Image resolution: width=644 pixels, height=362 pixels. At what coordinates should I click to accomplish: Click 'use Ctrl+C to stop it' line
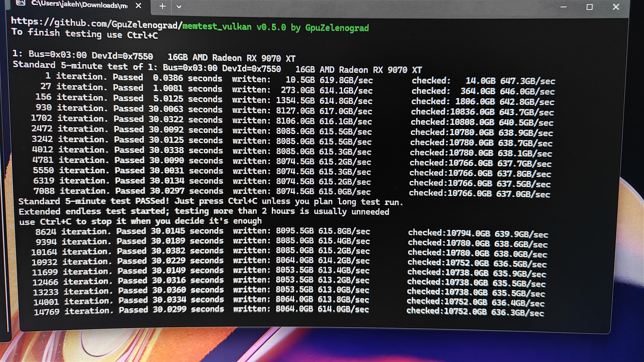point(141,221)
